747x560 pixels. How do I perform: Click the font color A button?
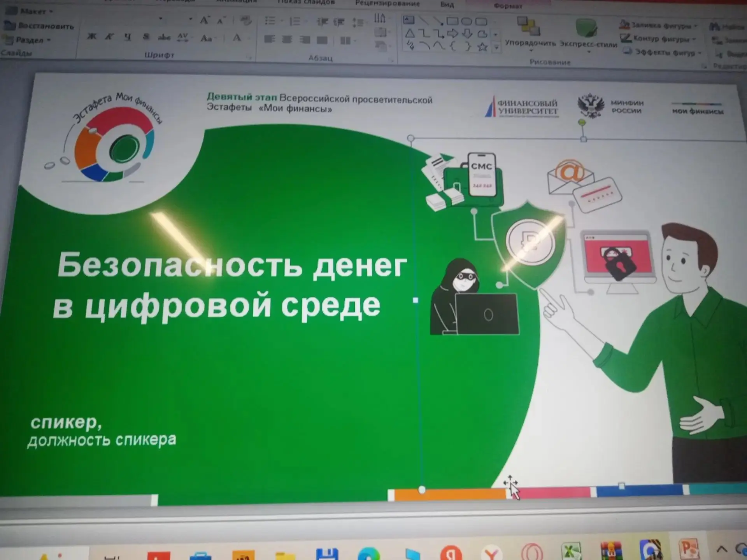click(x=237, y=38)
